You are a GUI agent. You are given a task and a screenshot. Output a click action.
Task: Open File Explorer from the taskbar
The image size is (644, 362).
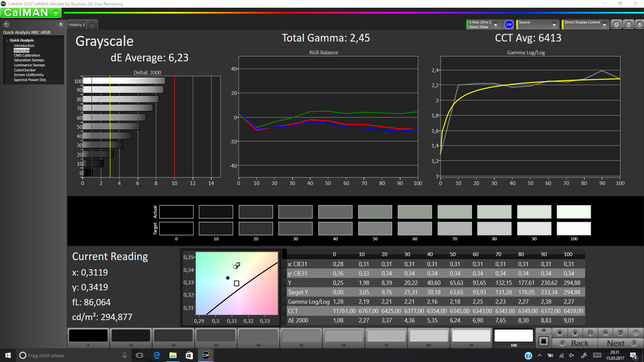(x=173, y=355)
